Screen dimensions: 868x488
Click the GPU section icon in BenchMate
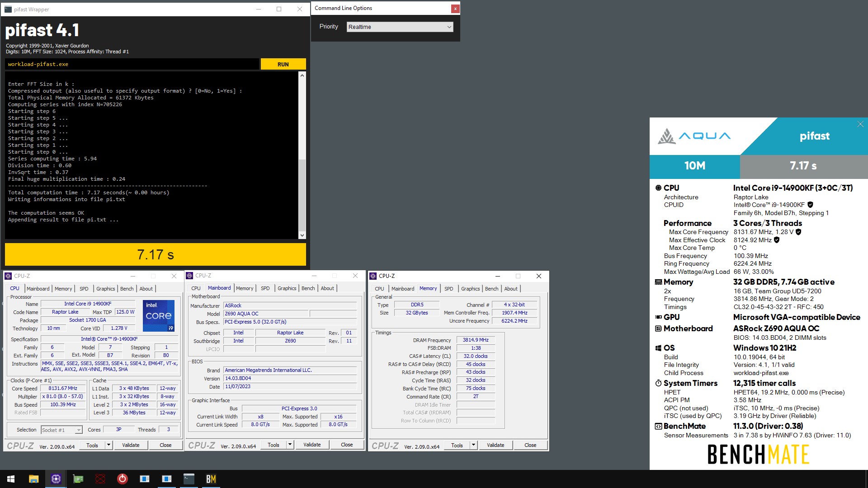tap(658, 317)
